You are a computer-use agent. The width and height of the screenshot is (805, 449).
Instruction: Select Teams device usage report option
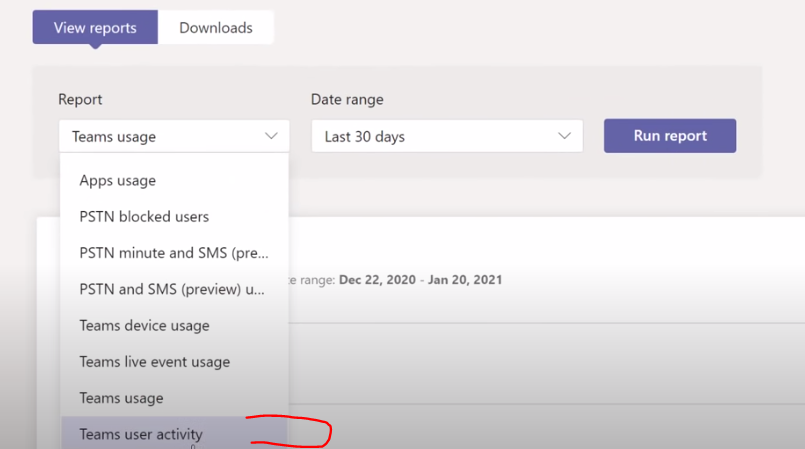click(x=174, y=325)
